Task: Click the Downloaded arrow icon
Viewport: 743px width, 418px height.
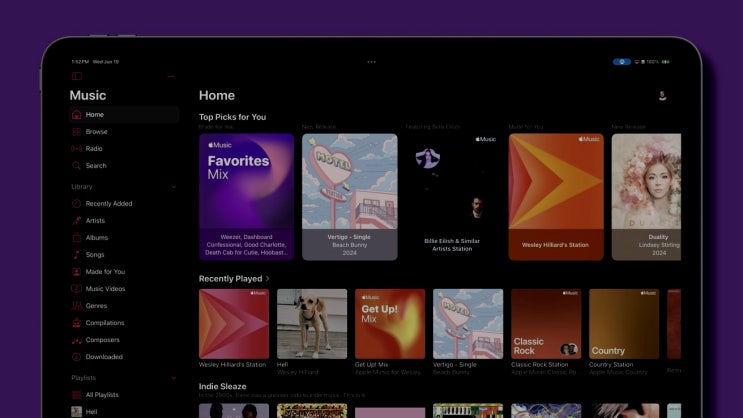Action: [76, 357]
